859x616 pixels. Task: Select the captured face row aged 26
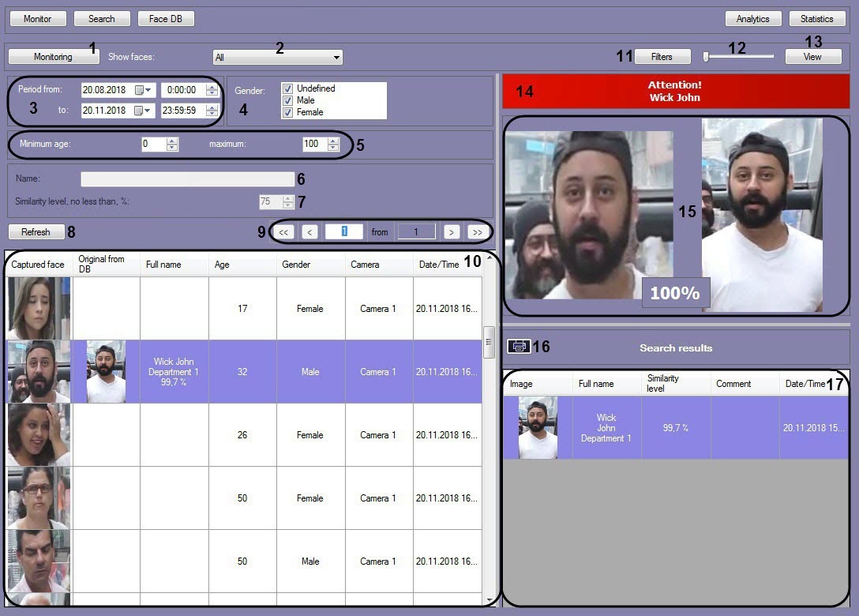coord(244,434)
